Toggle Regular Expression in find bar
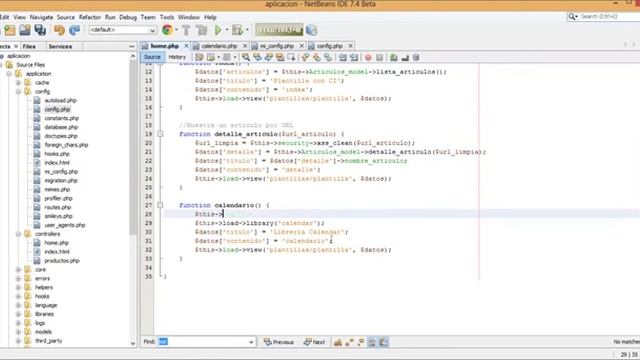The image size is (640, 360). [360, 342]
